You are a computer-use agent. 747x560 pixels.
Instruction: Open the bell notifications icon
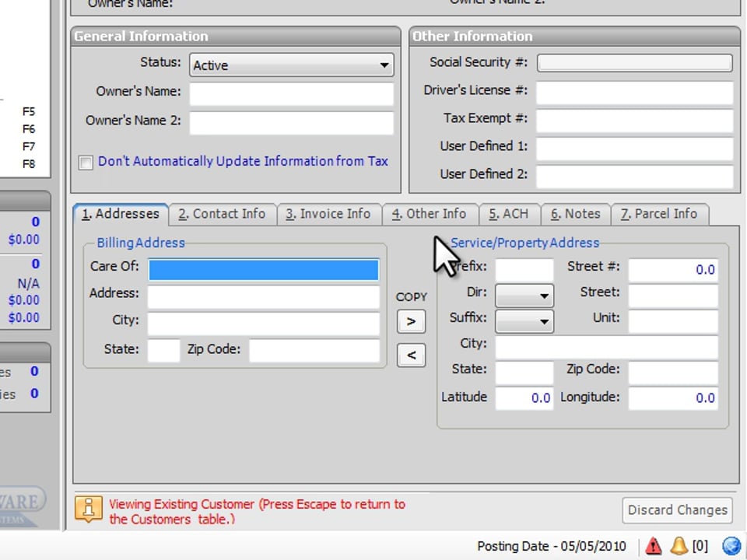pyautogui.click(x=679, y=546)
